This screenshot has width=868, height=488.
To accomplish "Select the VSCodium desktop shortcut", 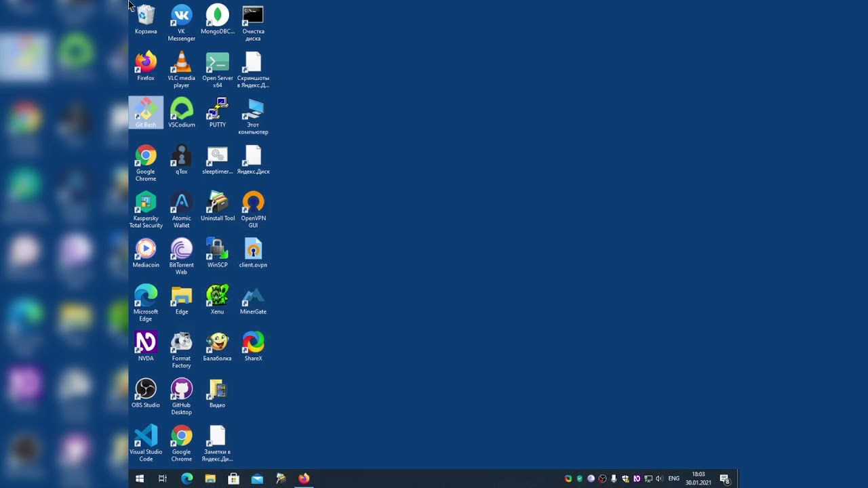I will tap(181, 113).
